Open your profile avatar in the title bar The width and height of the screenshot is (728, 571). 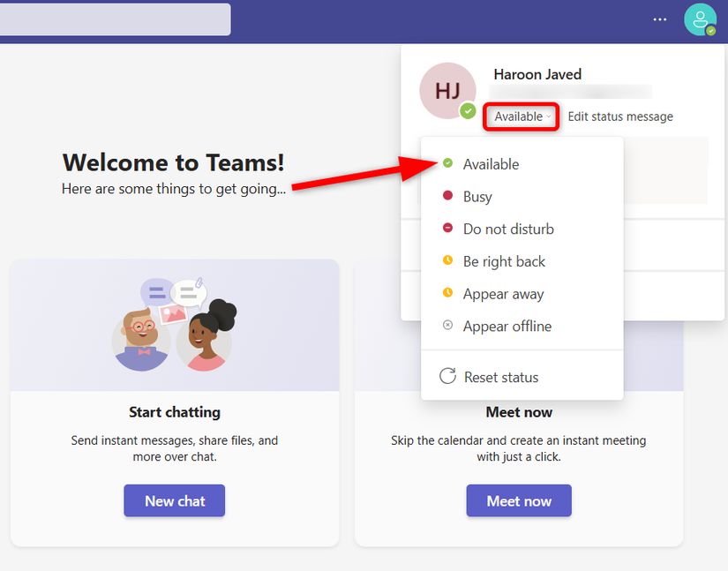pos(700,19)
